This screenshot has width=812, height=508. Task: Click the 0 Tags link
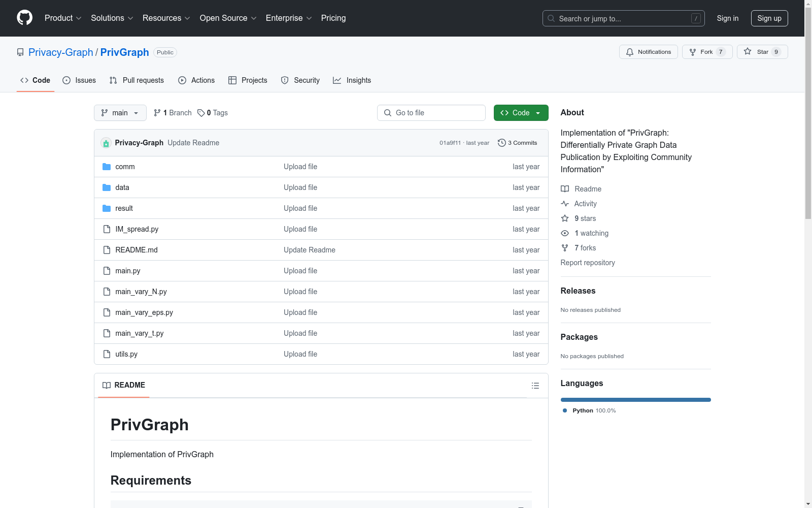pyautogui.click(x=213, y=113)
